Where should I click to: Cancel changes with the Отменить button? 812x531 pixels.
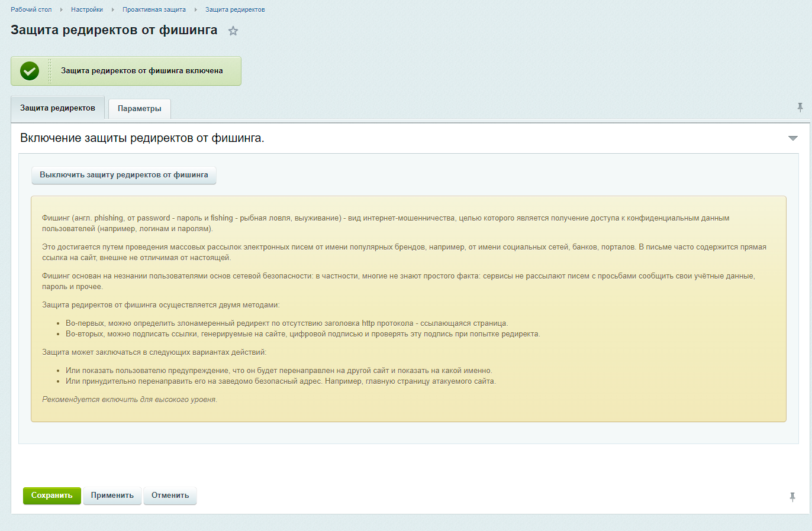point(170,496)
